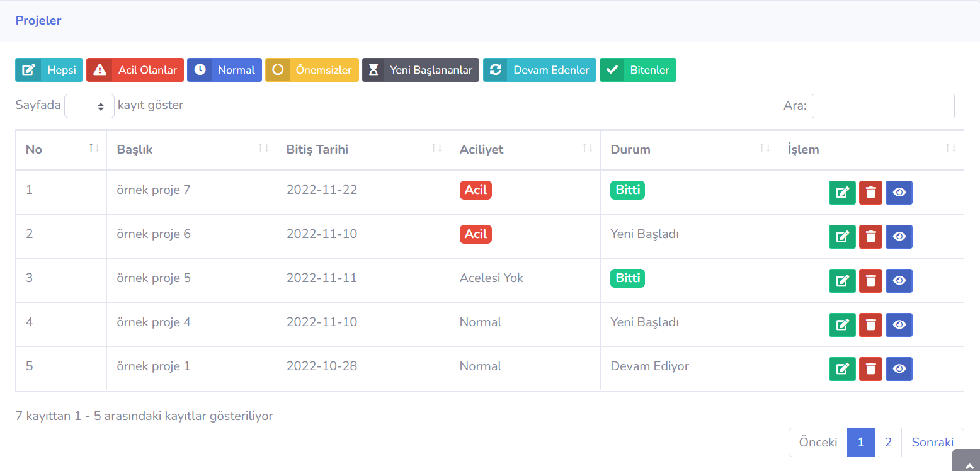Click inside the Ara search field
Screen dimensions: 980x471
click(882, 106)
